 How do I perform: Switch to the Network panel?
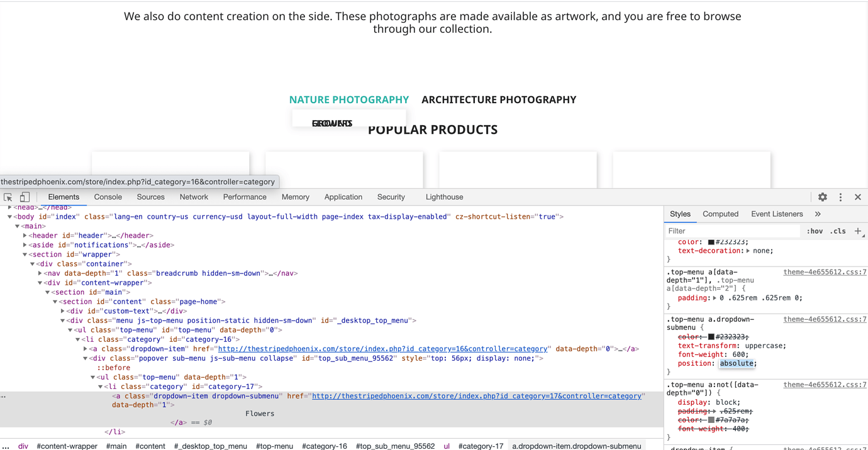pos(193,197)
